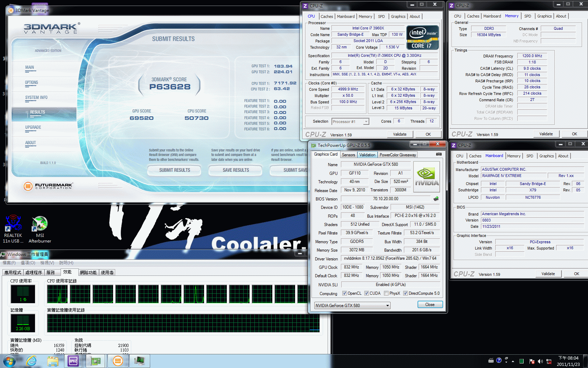Click the Intel Core i7 logo in CPU-Z
This screenshot has height=368, width=588.
(422, 37)
